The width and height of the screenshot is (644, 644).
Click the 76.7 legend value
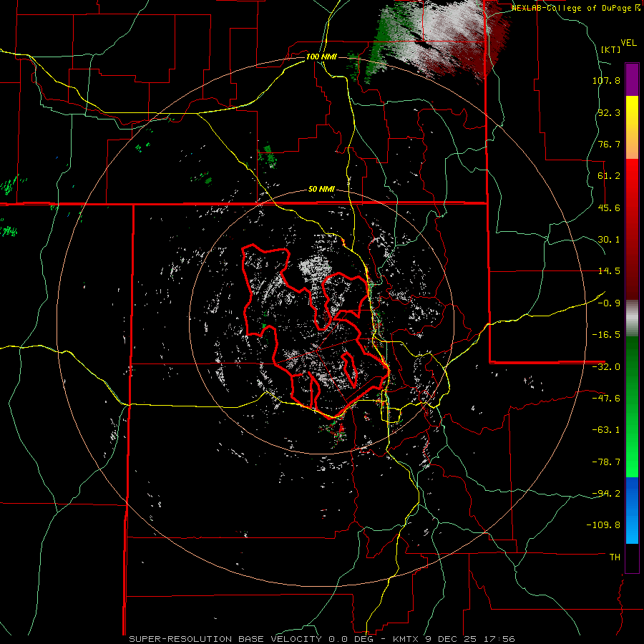(609, 144)
